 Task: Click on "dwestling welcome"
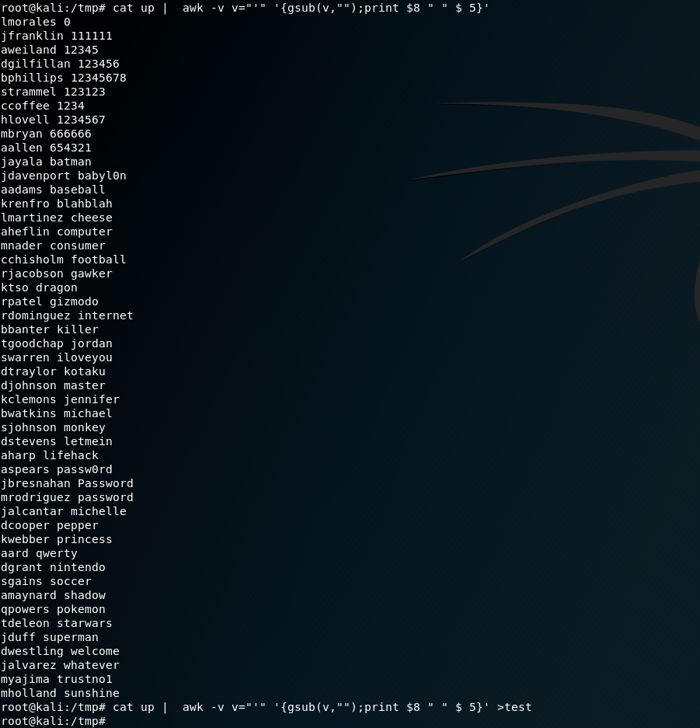(x=61, y=651)
